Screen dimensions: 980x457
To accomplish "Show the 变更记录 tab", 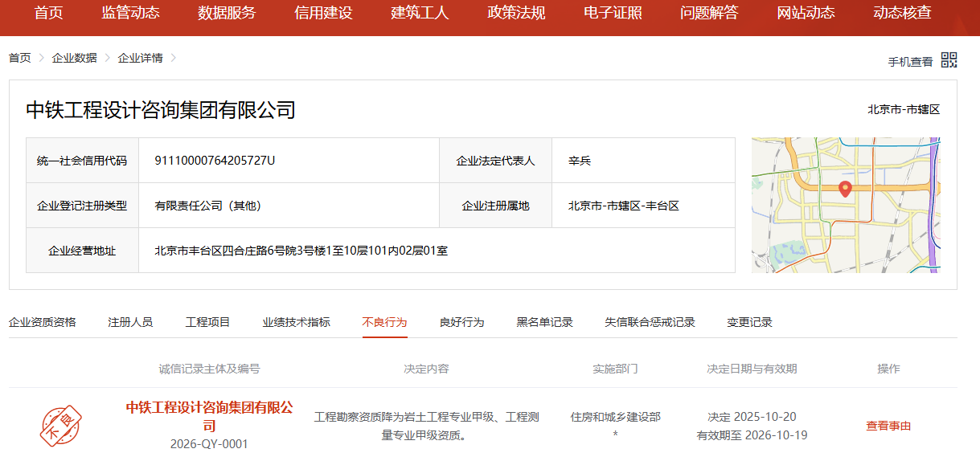I will (749, 322).
